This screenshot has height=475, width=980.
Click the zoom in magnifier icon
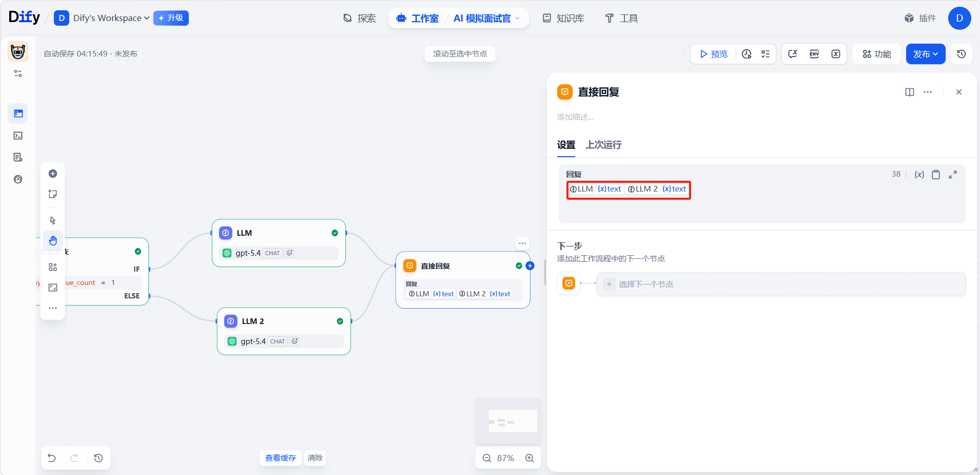pyautogui.click(x=530, y=458)
